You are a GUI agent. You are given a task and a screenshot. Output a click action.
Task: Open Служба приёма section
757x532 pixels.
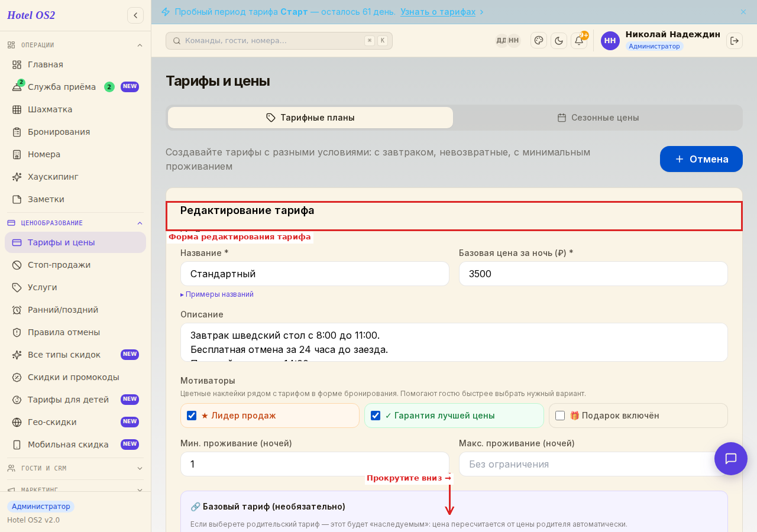(75, 87)
